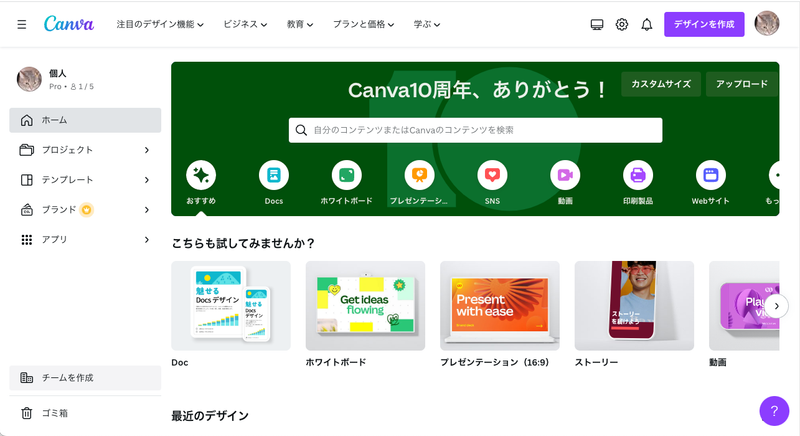Open ブランド in the sidebar
The height and width of the screenshot is (436, 800).
(85, 210)
